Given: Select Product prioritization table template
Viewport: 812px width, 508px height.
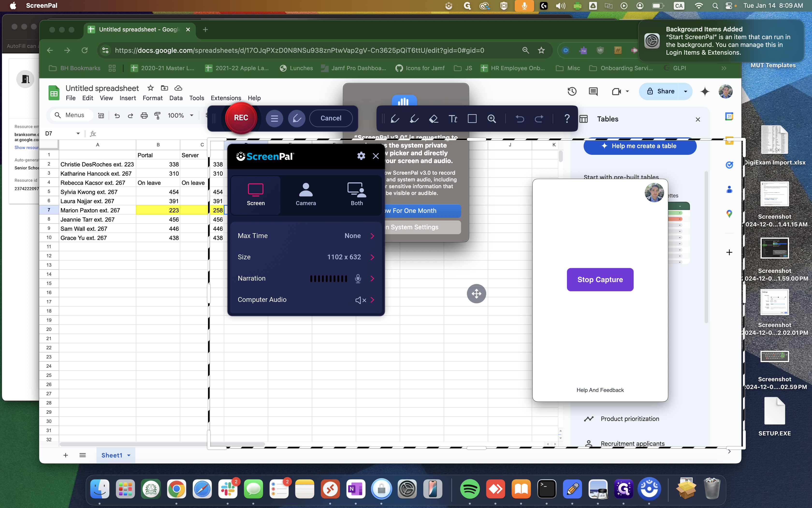Looking at the screenshot, I should 630,419.
